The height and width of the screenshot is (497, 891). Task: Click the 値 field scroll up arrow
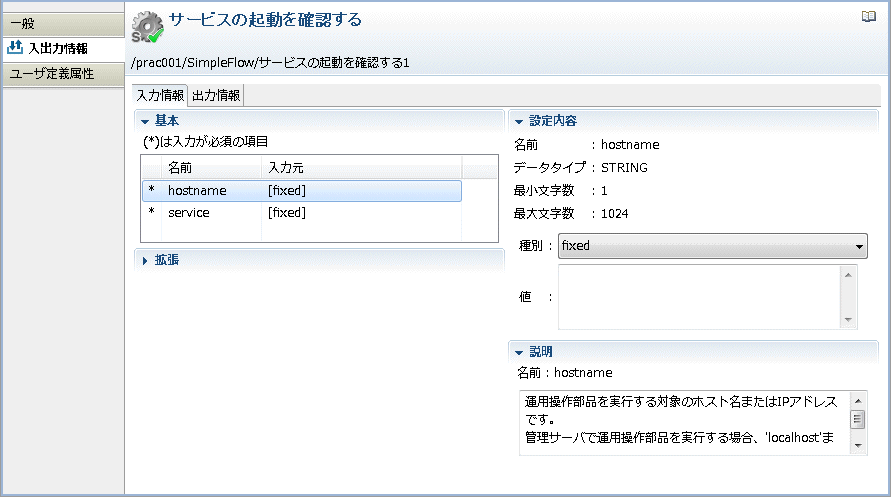pos(848,275)
